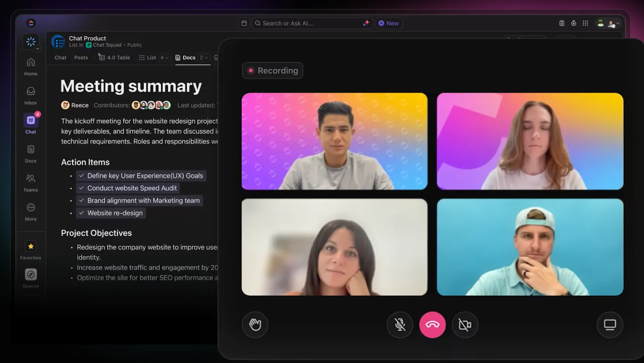Image resolution: width=644 pixels, height=363 pixels.
Task: Click the author Reece
Action: coord(75,105)
